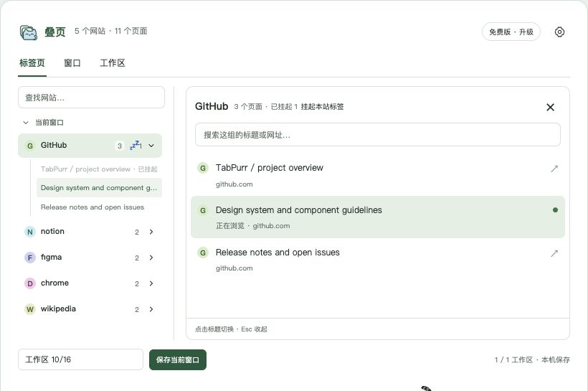Expand the wikipedia group

click(151, 309)
